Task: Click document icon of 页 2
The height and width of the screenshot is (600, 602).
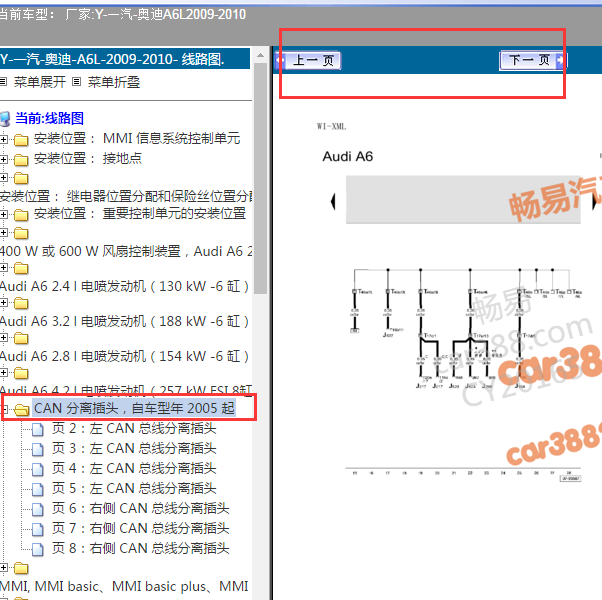Action: [x=38, y=429]
